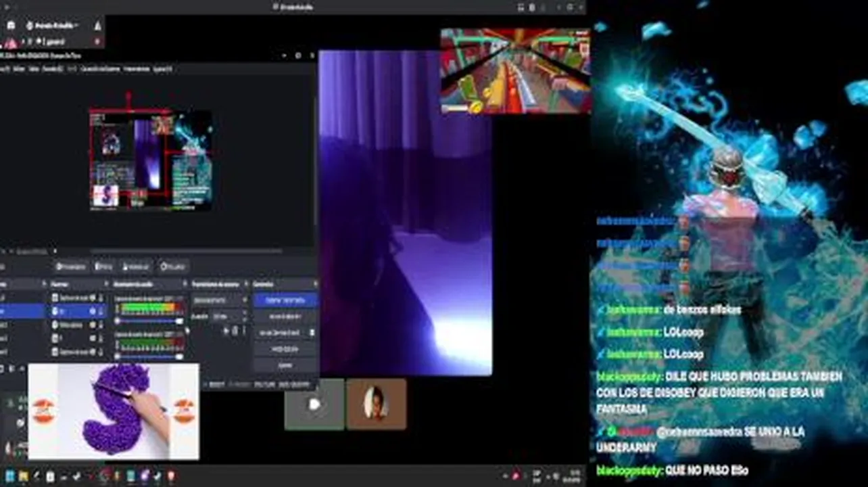This screenshot has height=487, width=868.
Task: Open the Ayuda menu in OBS
Action: 162,68
